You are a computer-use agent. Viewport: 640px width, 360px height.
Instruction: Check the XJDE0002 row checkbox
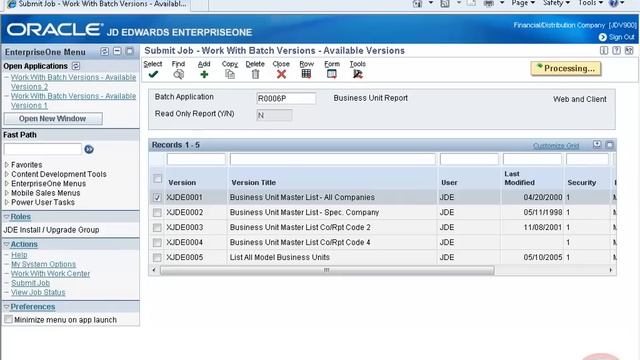pyautogui.click(x=157, y=213)
